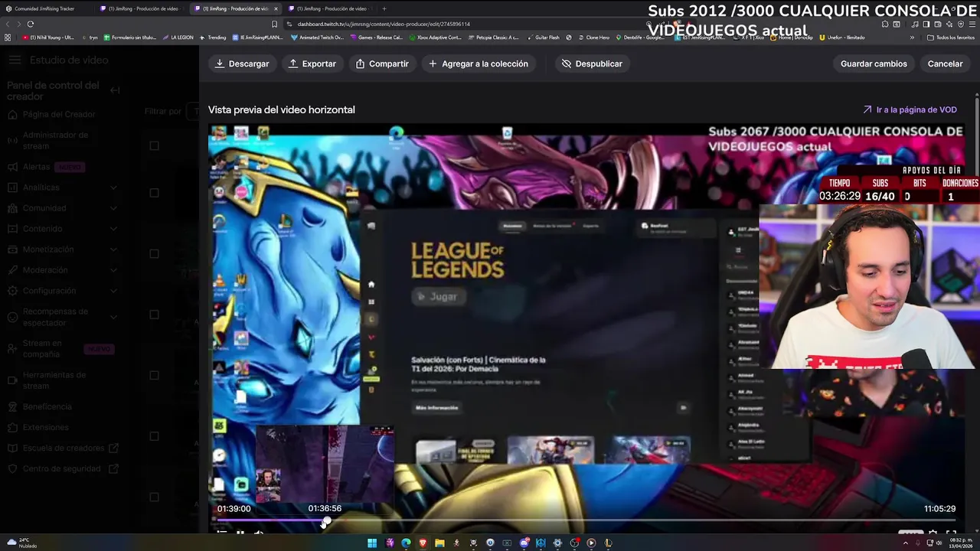
Task: Click the video timeline scrubber handle
Action: tap(326, 522)
